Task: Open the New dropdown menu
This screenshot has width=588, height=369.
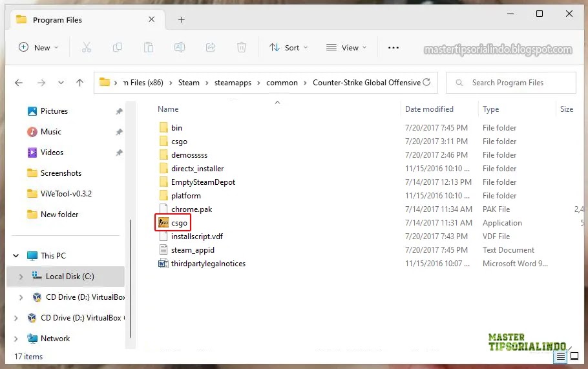Action: pyautogui.click(x=39, y=48)
